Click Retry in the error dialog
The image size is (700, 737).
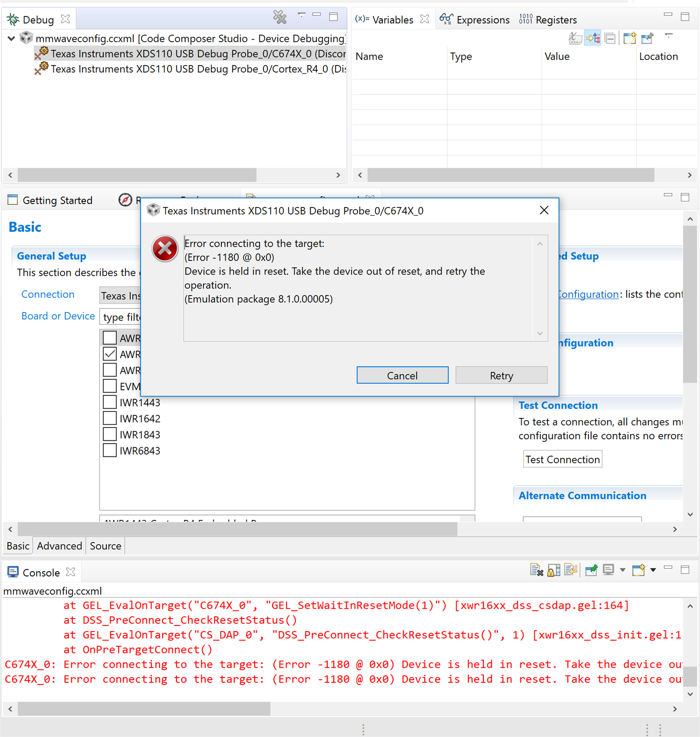click(x=501, y=376)
